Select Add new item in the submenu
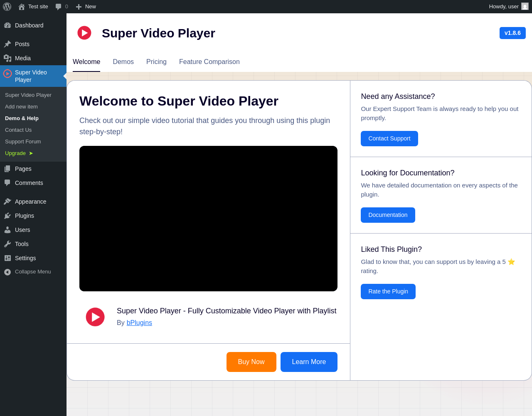 pos(21,107)
